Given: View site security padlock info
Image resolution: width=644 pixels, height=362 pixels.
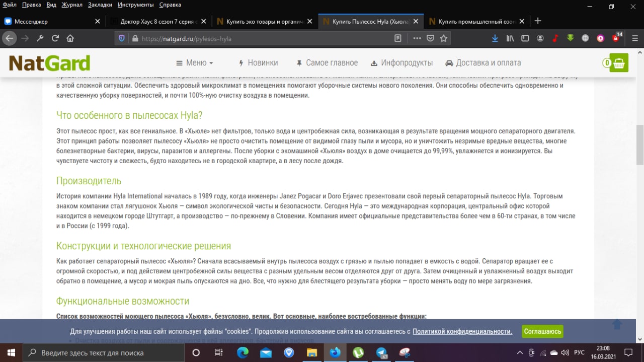Looking at the screenshot, I should click(x=134, y=38).
